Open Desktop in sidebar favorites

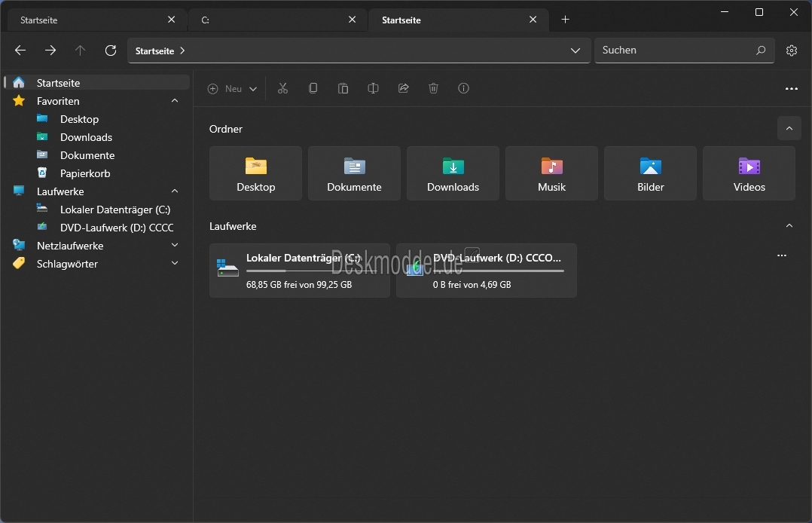pyautogui.click(x=97, y=119)
